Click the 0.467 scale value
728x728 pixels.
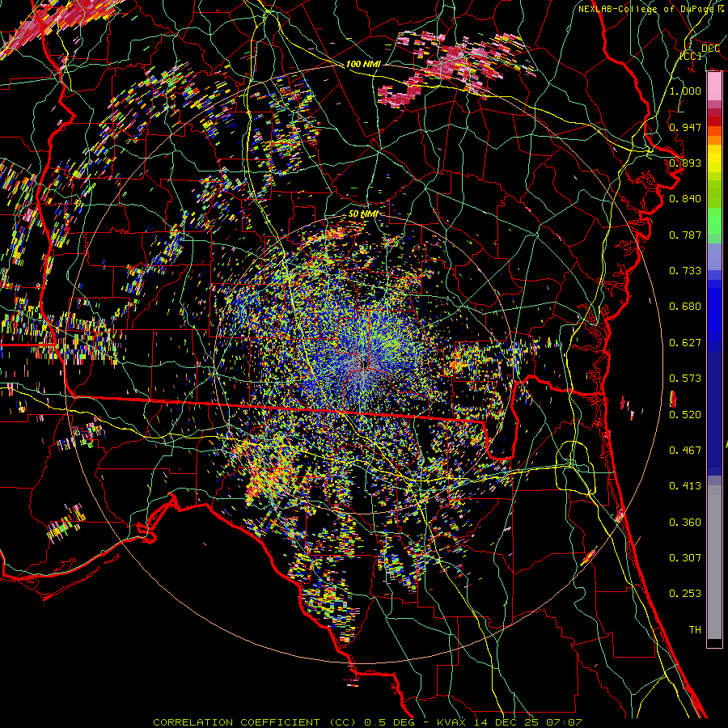(685, 451)
